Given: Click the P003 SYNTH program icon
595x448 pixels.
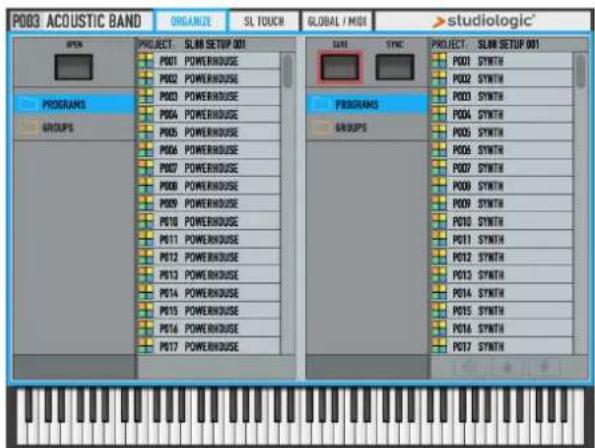Looking at the screenshot, I should coord(439,97).
